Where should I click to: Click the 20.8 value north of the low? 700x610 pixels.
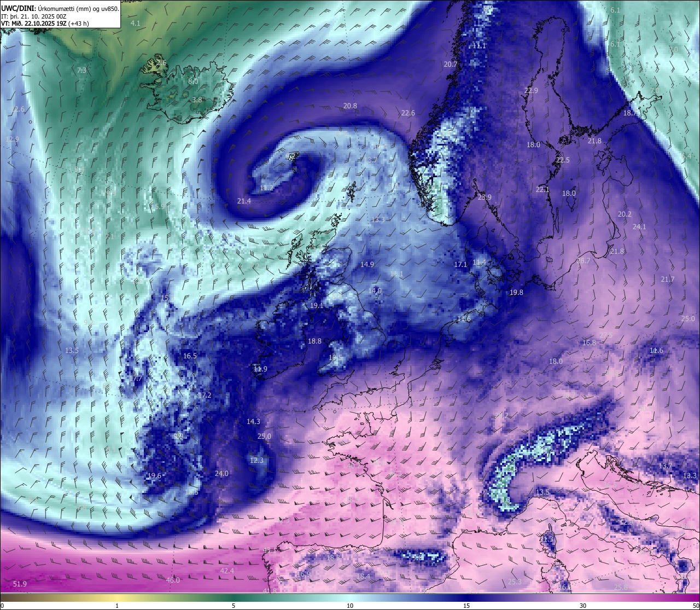tap(350, 106)
